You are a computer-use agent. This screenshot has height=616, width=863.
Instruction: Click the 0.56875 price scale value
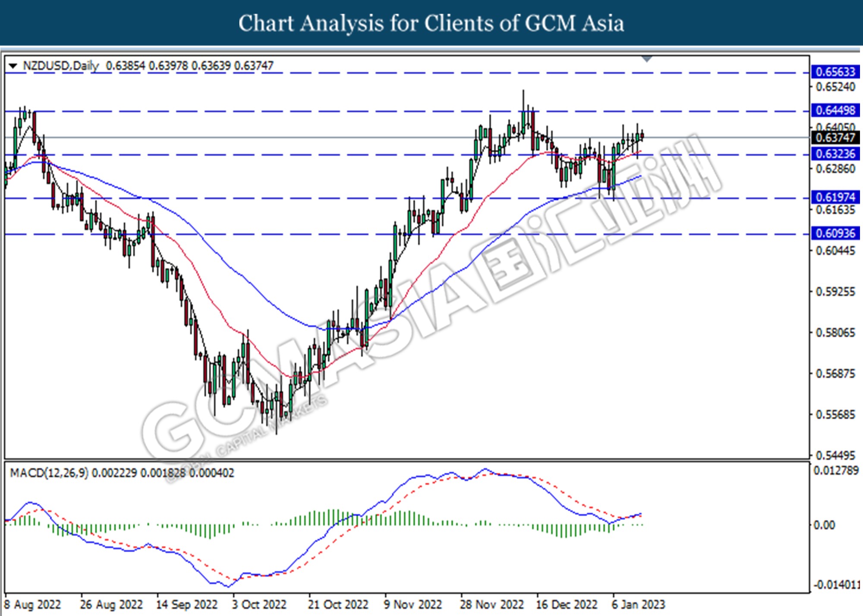coord(835,374)
